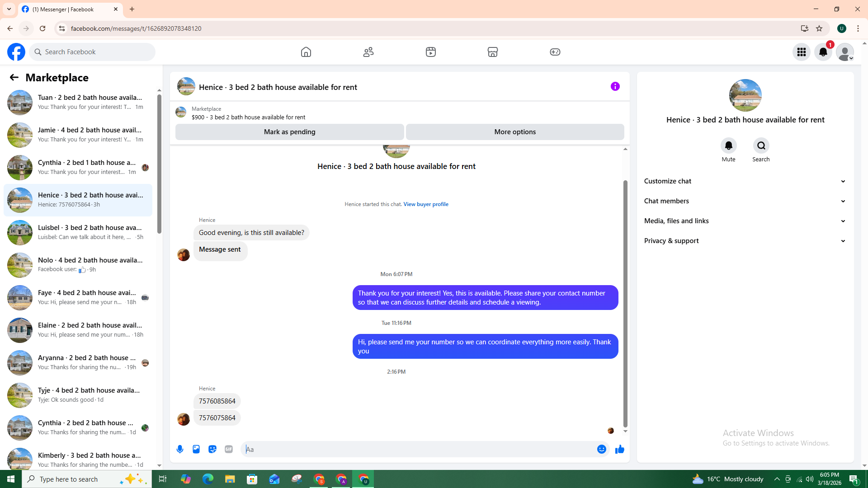Open the Home tab in top navigation

[306, 52]
